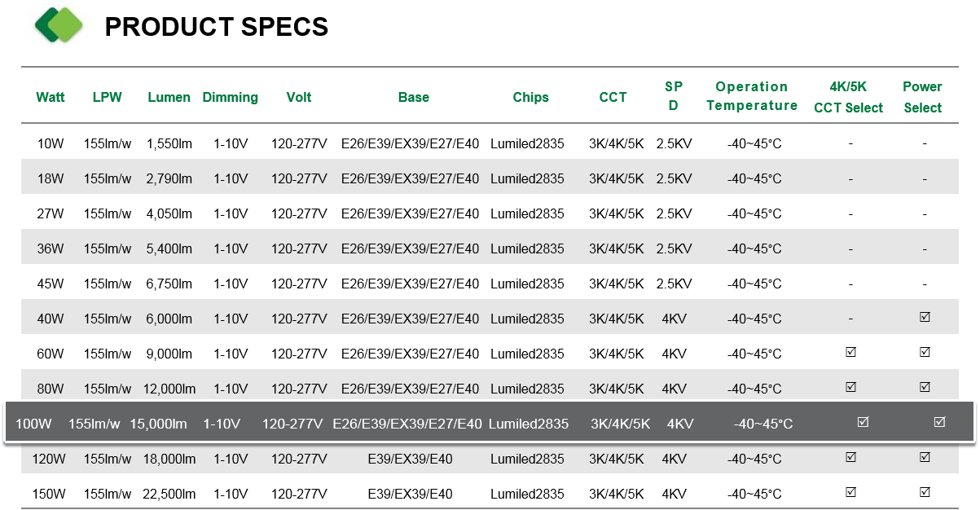Click the Power Select checkmark in 60W row
980x510 pixels.
tap(925, 352)
